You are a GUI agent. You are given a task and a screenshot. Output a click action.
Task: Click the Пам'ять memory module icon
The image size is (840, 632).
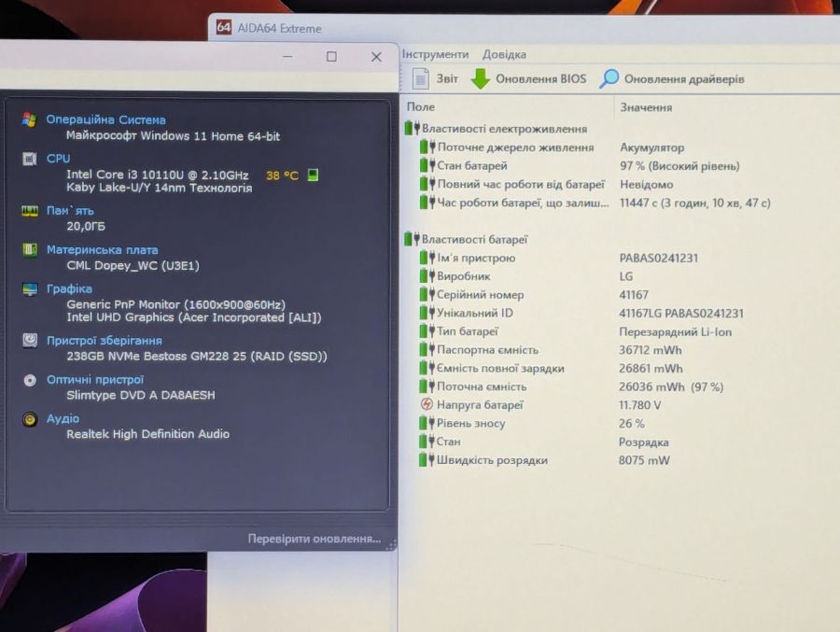30,211
